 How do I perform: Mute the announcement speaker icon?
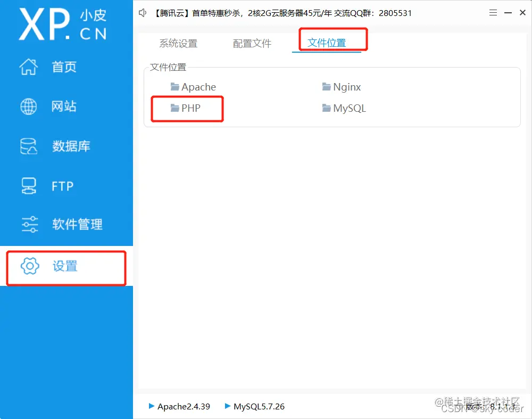point(142,13)
